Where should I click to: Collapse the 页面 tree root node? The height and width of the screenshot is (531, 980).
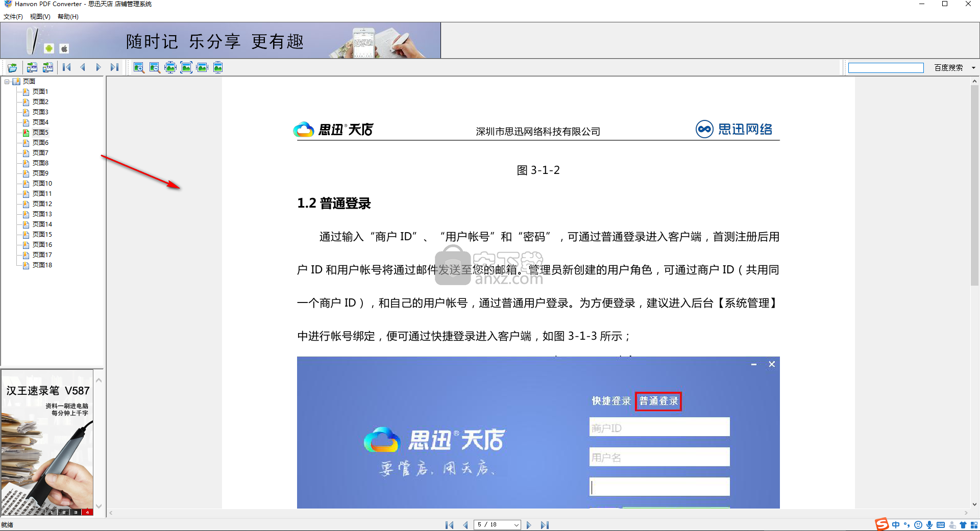pyautogui.click(x=7, y=82)
